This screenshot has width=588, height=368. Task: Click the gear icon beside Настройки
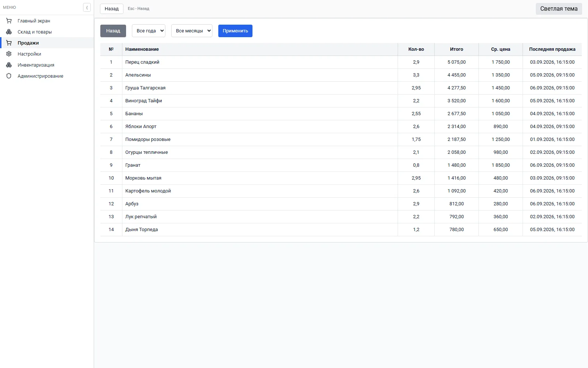[x=9, y=54]
